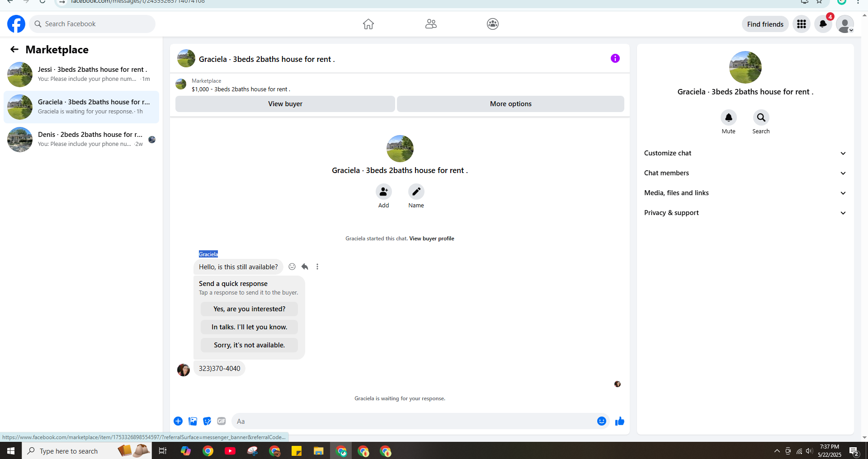Open Windows notification center icon
Image resolution: width=868 pixels, height=459 pixels.
pos(854,451)
